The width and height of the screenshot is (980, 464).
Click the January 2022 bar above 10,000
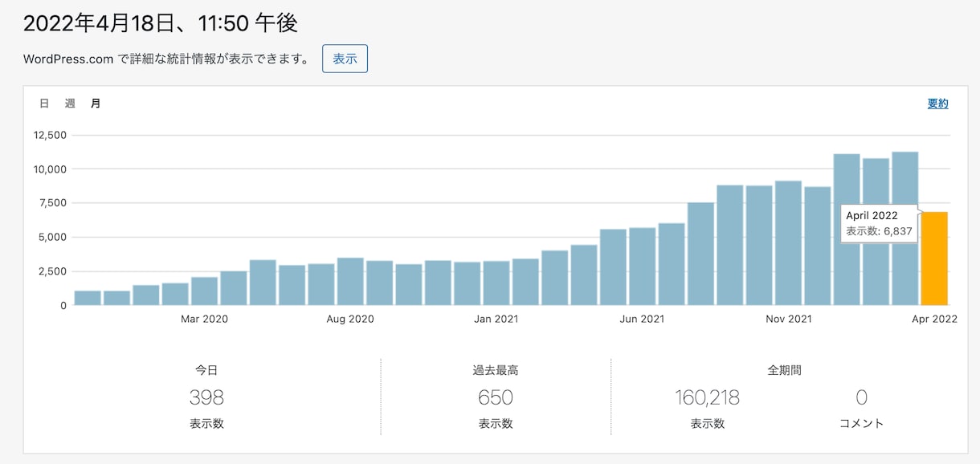[847, 230]
